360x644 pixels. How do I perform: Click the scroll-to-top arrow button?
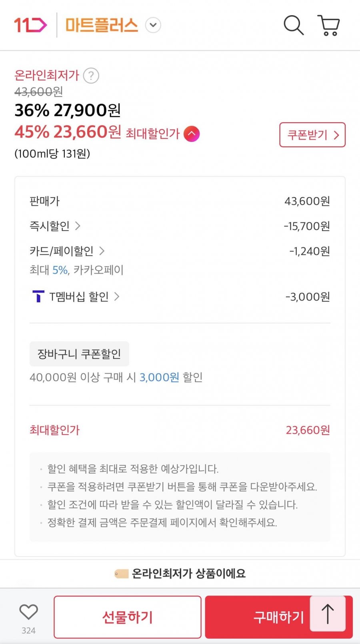coord(328,614)
